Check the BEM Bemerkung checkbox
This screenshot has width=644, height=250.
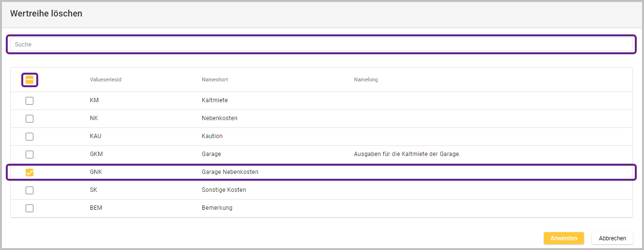pyautogui.click(x=30, y=208)
